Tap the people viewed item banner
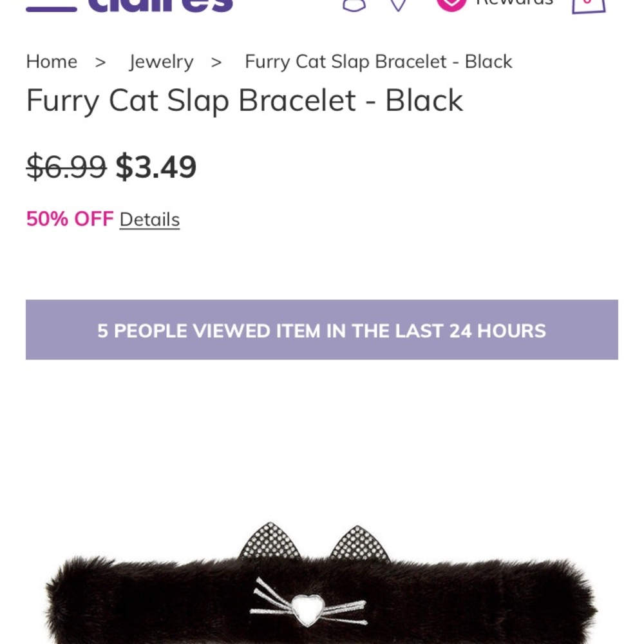The width and height of the screenshot is (644, 644). (322, 330)
